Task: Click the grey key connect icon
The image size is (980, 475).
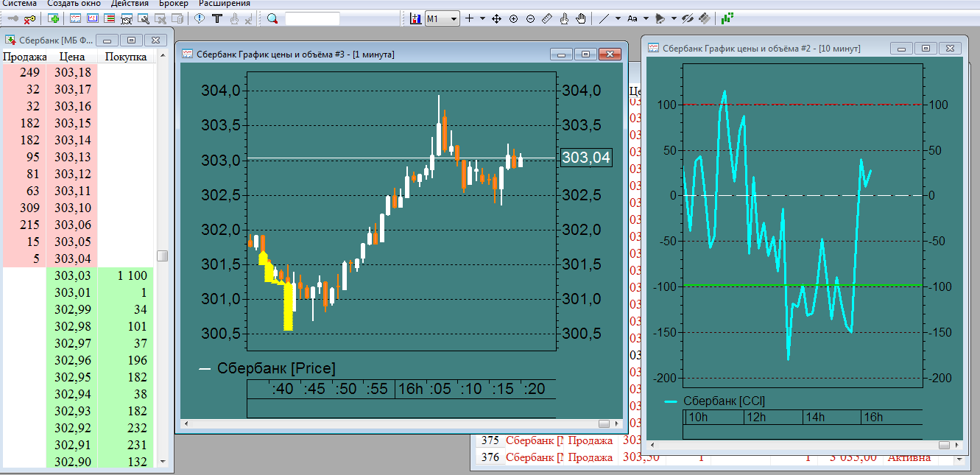Action: click(13, 18)
